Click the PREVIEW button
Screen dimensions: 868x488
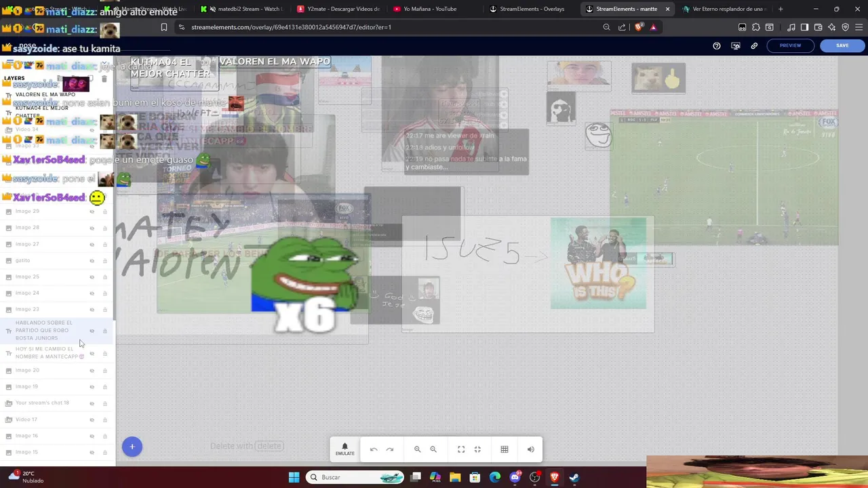click(x=790, y=45)
